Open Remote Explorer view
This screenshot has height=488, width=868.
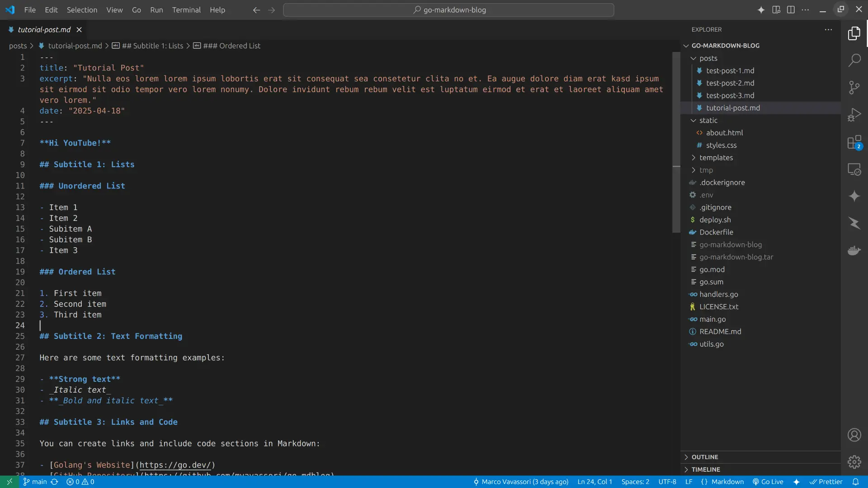pyautogui.click(x=854, y=169)
